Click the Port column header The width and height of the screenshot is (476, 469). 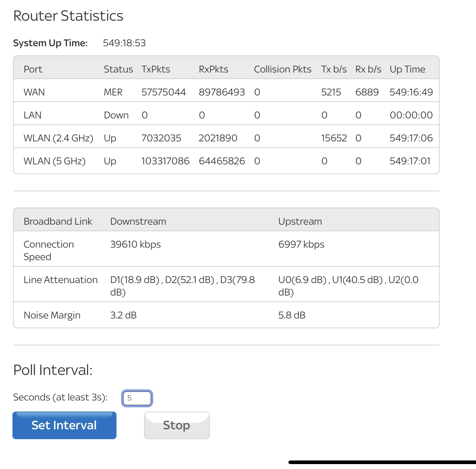click(x=33, y=69)
